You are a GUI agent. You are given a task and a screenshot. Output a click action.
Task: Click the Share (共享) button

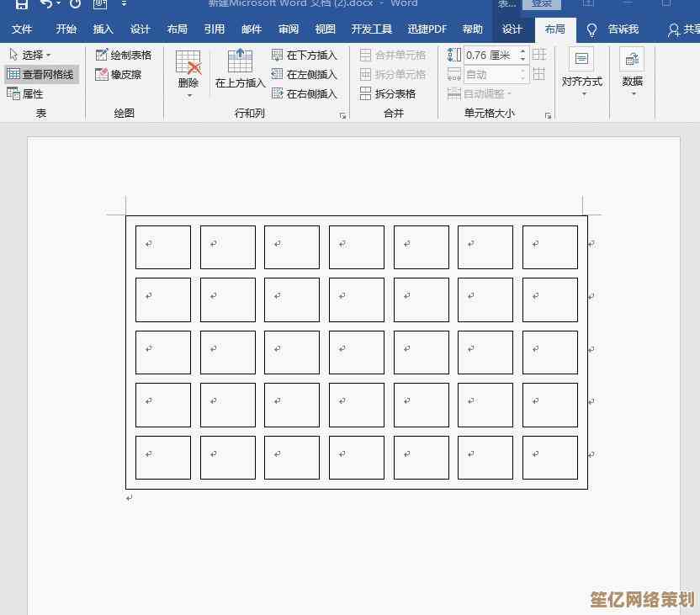(x=685, y=29)
